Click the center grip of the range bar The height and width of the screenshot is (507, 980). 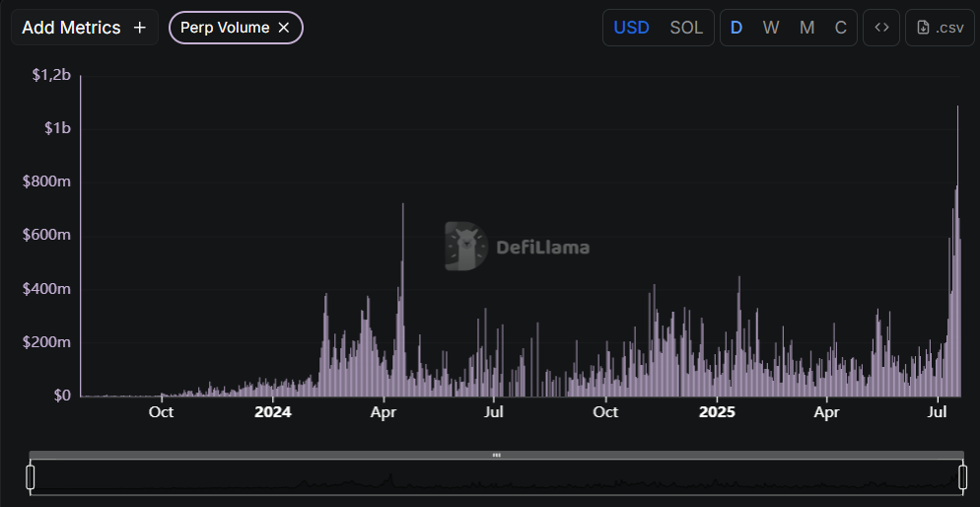click(496, 455)
